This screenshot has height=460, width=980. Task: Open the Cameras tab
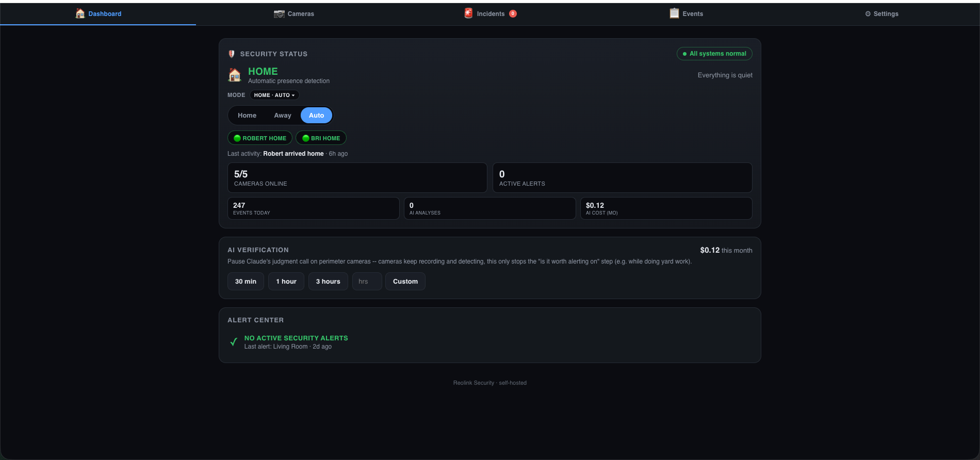pos(294,14)
